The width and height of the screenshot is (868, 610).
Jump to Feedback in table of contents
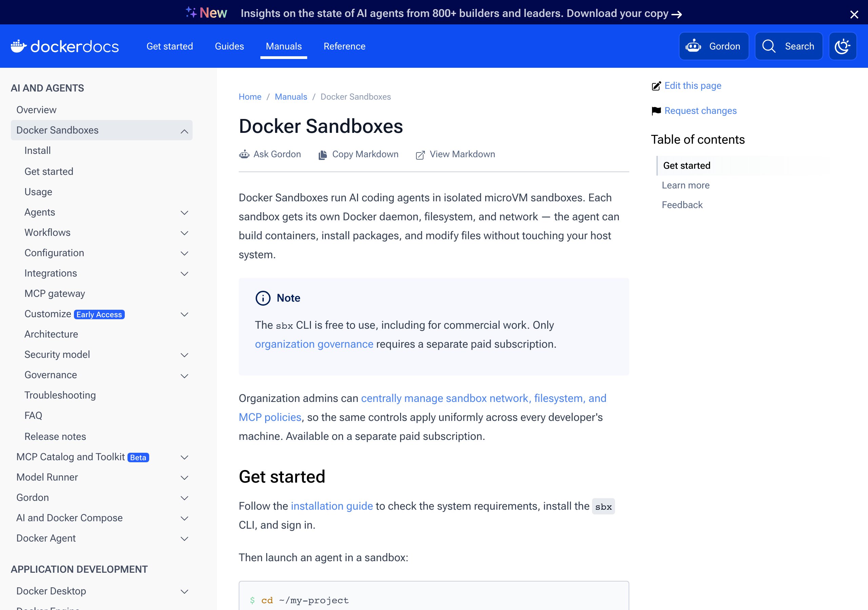682,205
